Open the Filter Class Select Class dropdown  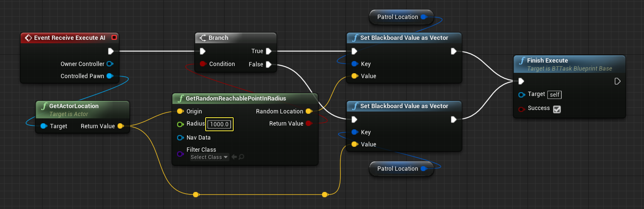tap(209, 157)
